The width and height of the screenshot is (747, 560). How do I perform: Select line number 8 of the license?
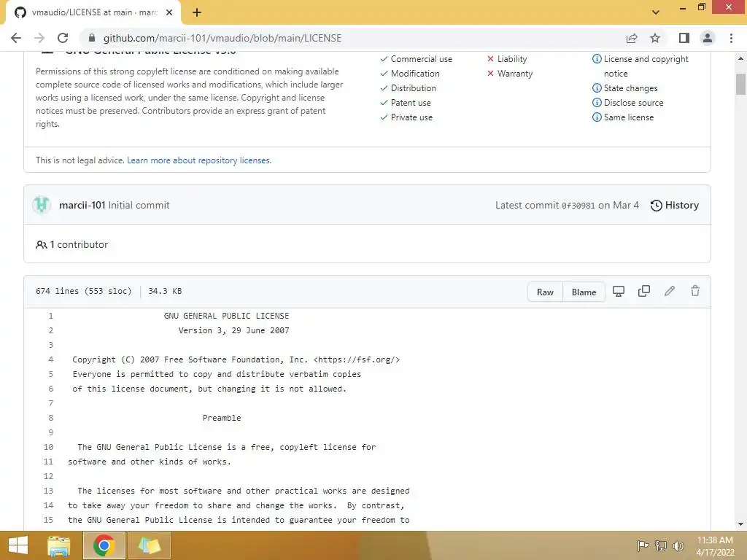coord(50,418)
